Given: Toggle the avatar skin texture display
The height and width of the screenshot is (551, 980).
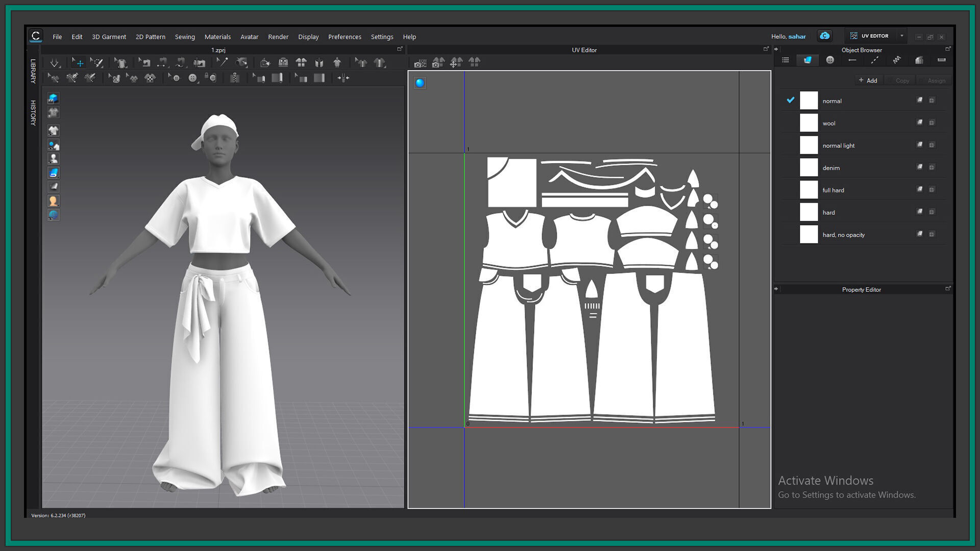Looking at the screenshot, I should (54, 201).
